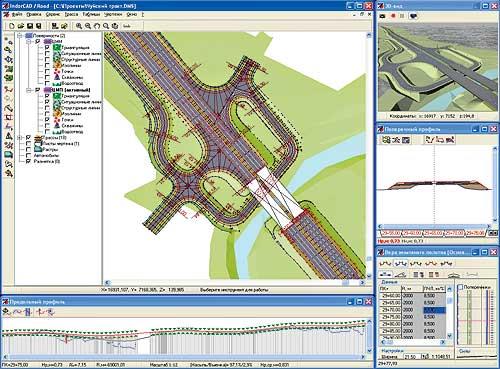Enable the Растры layer checkbox
Viewport: 500px width, 369px height.
coord(28,149)
